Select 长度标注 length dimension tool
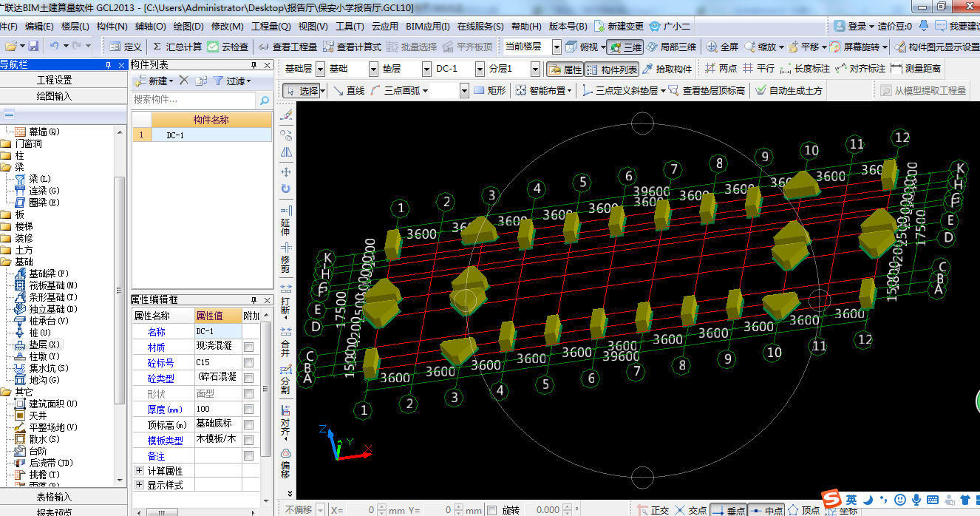 (806, 68)
